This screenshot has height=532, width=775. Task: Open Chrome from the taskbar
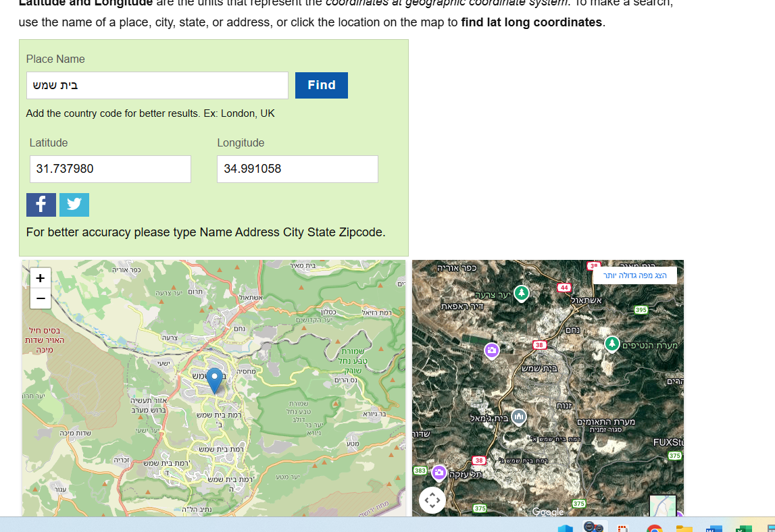654,528
